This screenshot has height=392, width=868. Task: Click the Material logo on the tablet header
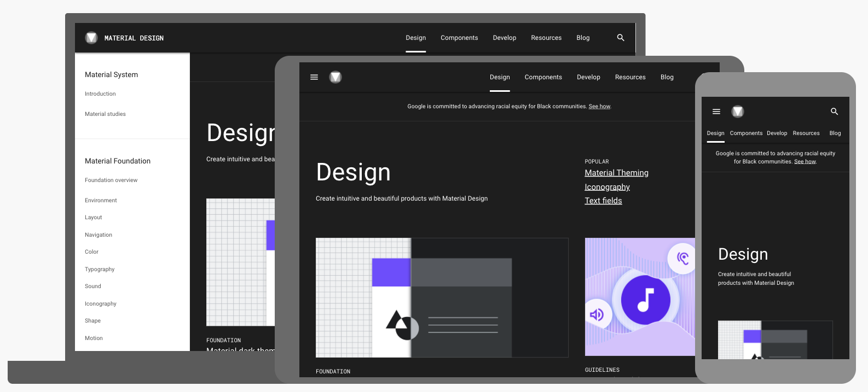[x=335, y=77]
